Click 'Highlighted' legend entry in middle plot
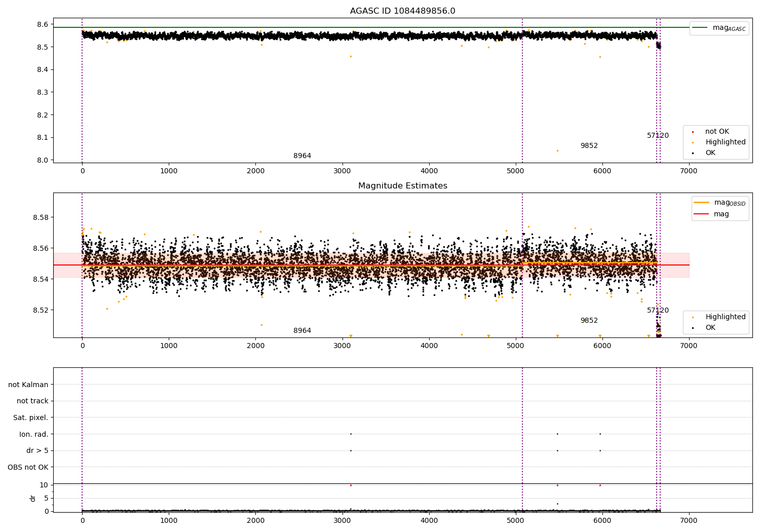760x532 pixels. click(725, 317)
